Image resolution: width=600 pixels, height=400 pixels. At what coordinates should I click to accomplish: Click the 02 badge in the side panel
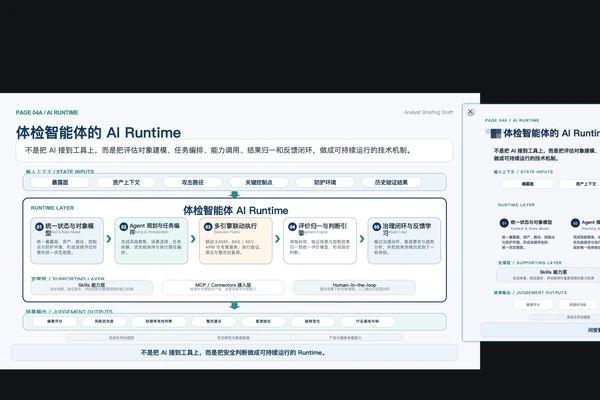(x=575, y=223)
